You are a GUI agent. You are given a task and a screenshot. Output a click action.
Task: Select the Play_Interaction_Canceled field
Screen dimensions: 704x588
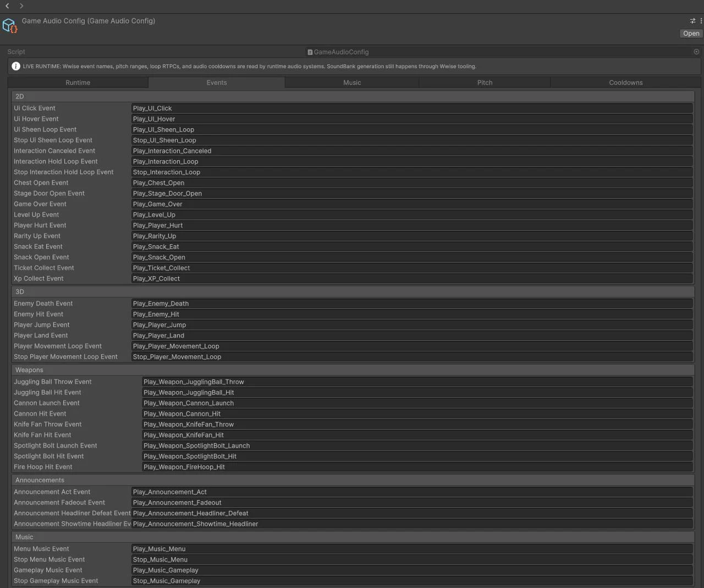pos(412,151)
